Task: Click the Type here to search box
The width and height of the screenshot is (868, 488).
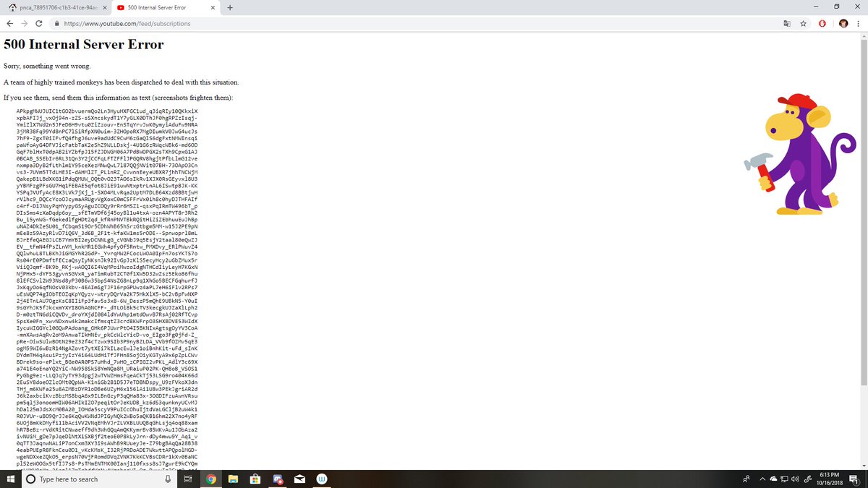Action: coord(100,479)
